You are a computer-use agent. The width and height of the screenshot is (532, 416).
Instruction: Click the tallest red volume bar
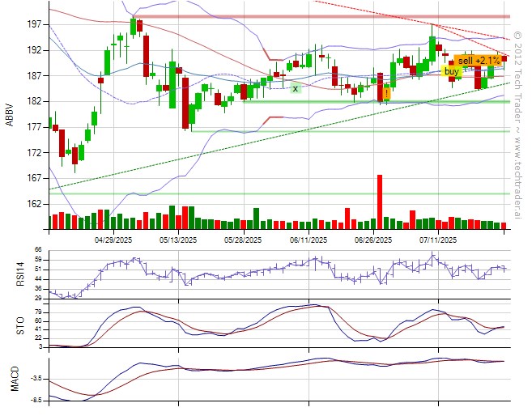380,202
